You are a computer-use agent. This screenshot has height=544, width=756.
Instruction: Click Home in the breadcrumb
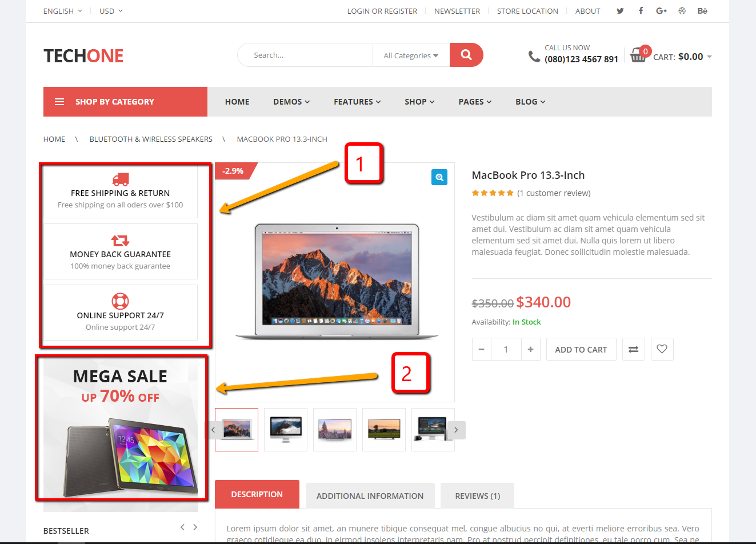tap(54, 139)
